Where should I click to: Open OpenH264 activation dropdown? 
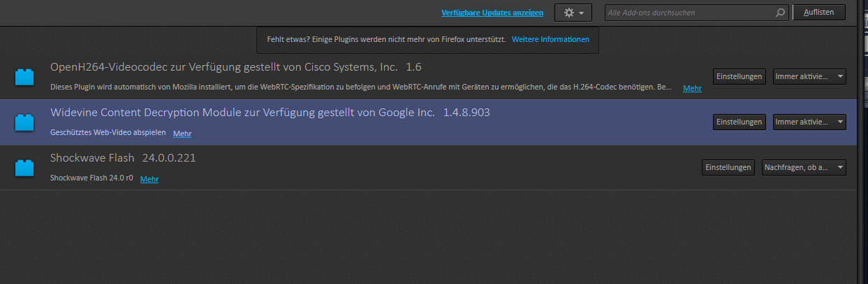pyautogui.click(x=809, y=76)
